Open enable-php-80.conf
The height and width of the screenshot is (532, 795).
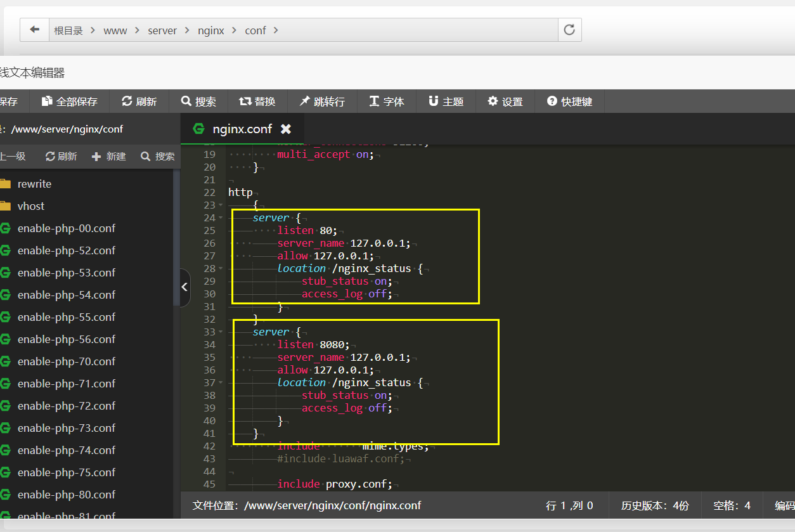coord(67,495)
